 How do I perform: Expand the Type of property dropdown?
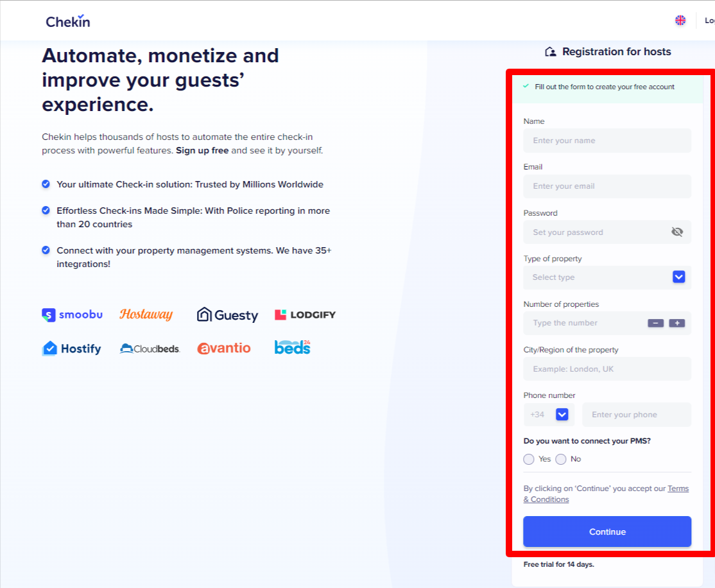pyautogui.click(x=679, y=277)
